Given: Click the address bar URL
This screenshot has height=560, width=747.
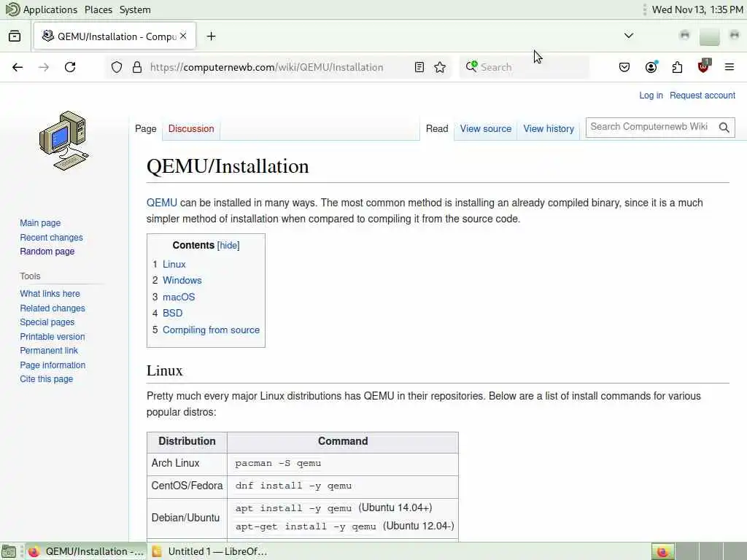Looking at the screenshot, I should [x=267, y=67].
